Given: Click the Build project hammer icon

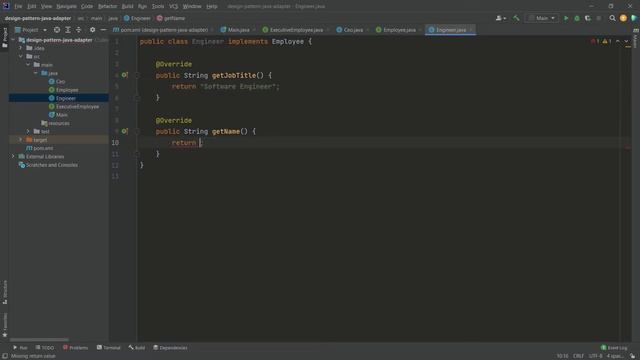Looking at the screenshot, I should click(516, 18).
